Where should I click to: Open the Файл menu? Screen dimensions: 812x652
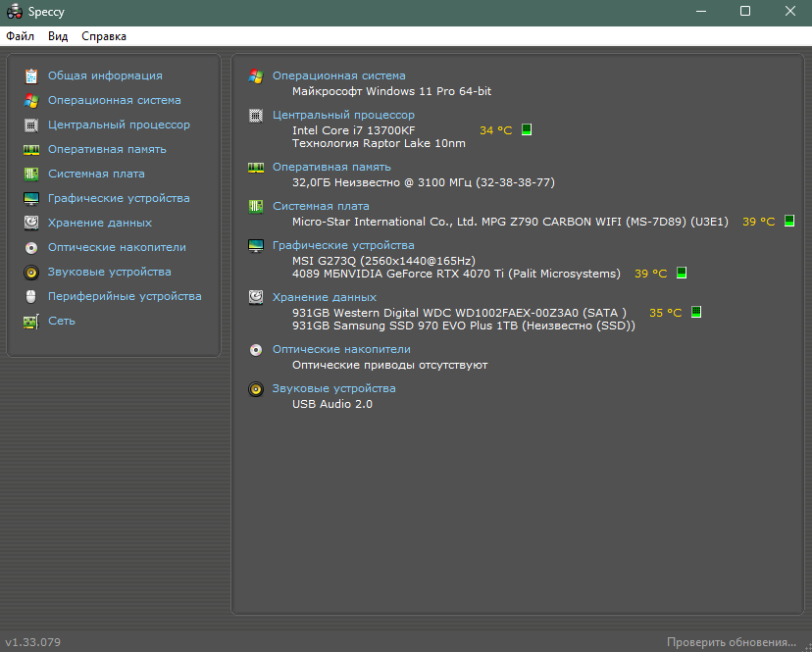click(x=21, y=36)
